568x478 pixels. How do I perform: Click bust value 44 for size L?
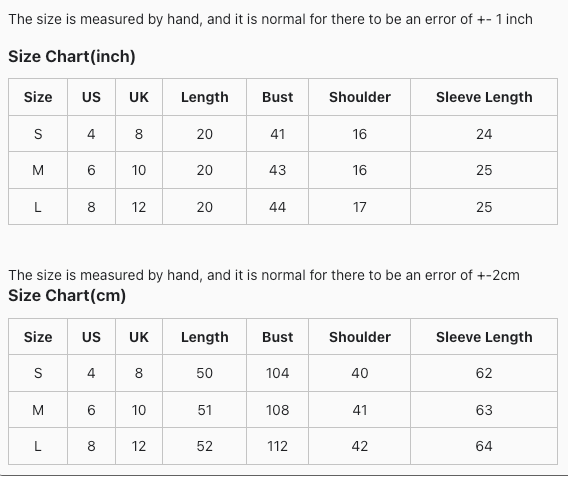click(x=277, y=207)
